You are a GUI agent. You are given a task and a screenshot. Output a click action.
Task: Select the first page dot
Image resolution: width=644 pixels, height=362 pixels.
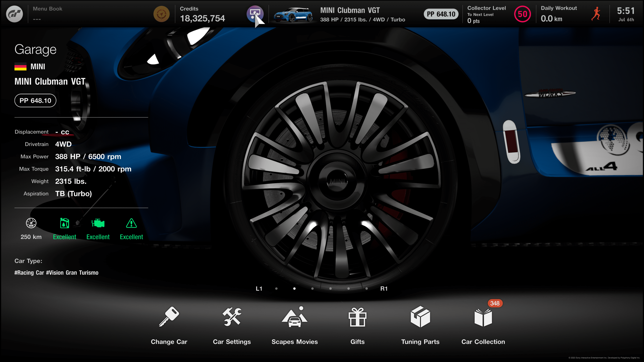click(276, 289)
